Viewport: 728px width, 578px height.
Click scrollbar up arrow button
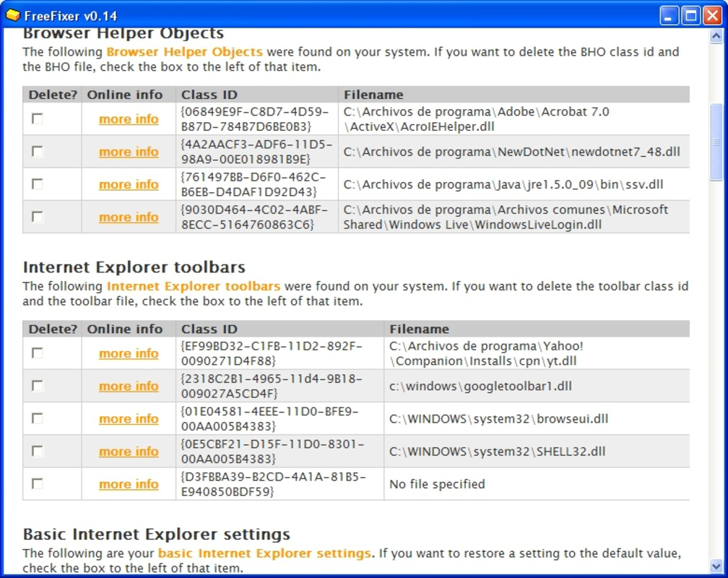716,36
